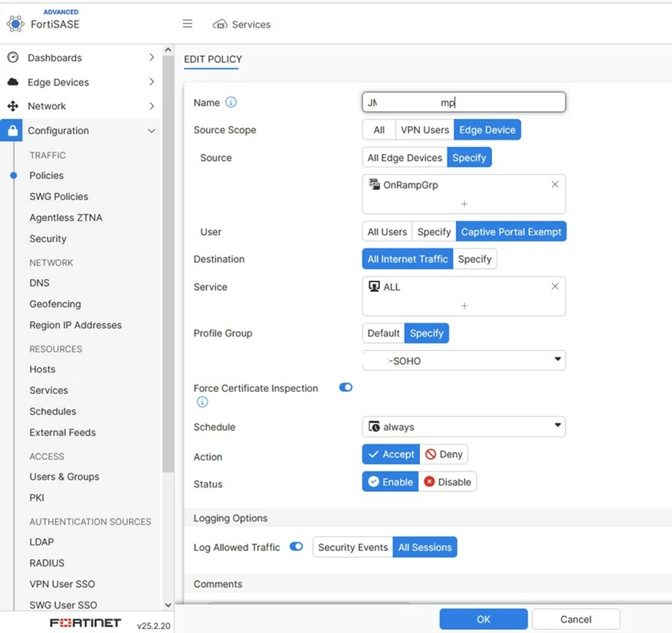Click the FortiSASE logo icon
672x633 pixels.
pyautogui.click(x=15, y=24)
